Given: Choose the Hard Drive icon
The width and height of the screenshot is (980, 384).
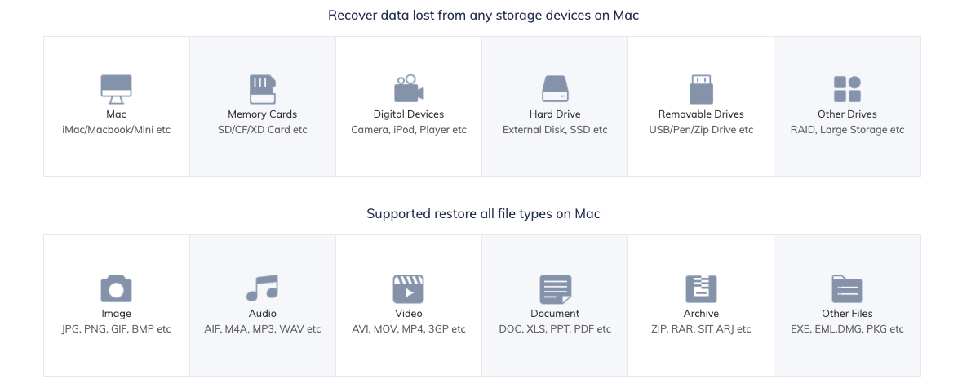Looking at the screenshot, I should coord(554,89).
